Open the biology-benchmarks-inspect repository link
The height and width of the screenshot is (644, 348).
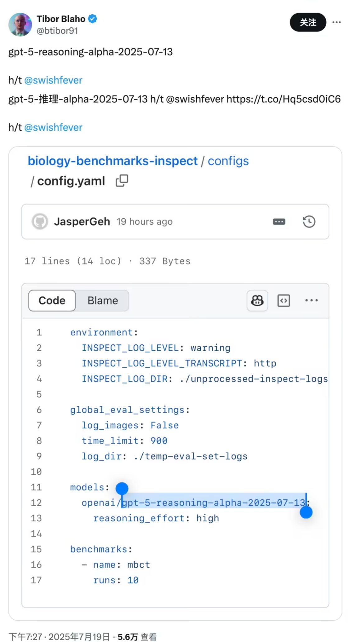pyautogui.click(x=113, y=161)
